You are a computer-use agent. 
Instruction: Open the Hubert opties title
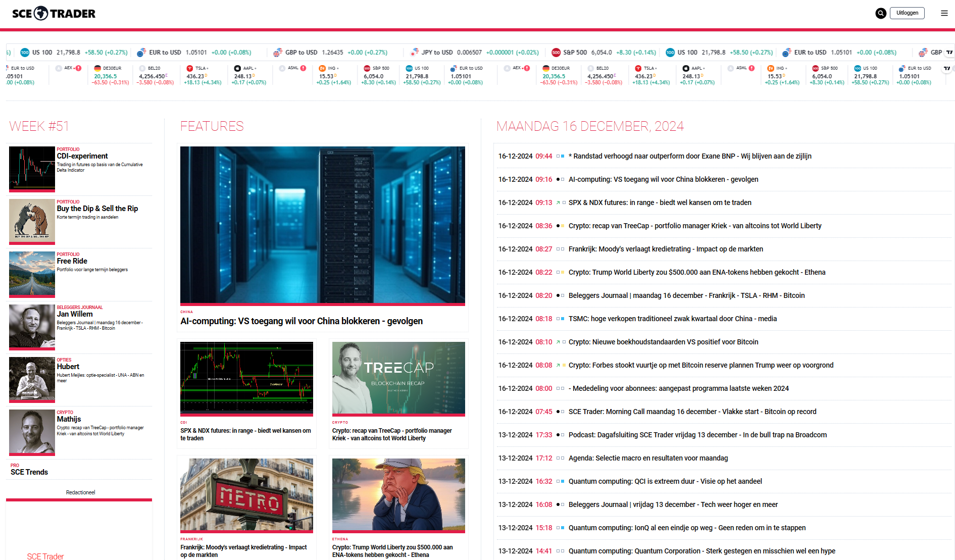click(x=68, y=367)
